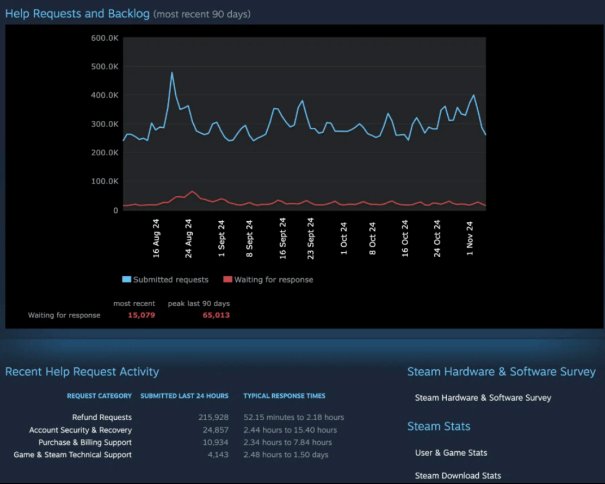Click the most recent value 15,079
Viewport: 605px width, 484px height.
pos(142,315)
